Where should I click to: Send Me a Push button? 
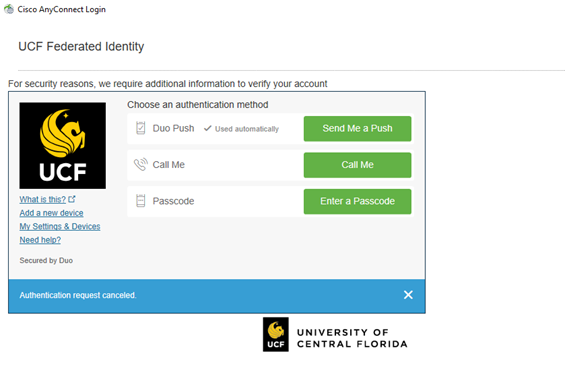click(x=357, y=129)
